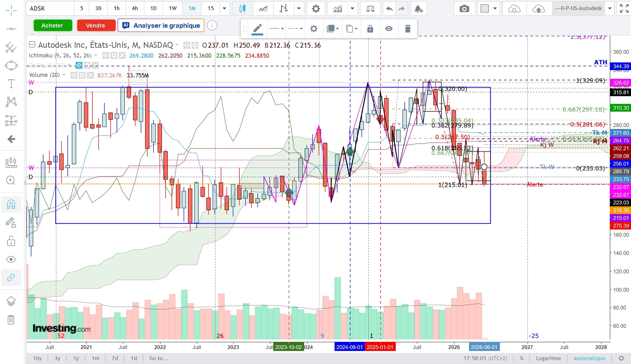Image resolution: width=631 pixels, height=364 pixels.
Task: Choose the 1D daily timeframe
Action: [153, 8]
